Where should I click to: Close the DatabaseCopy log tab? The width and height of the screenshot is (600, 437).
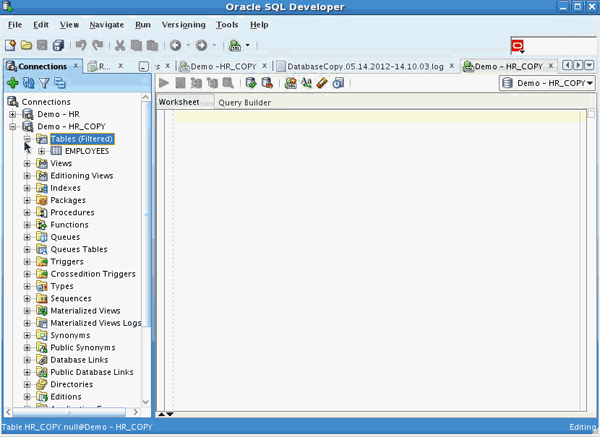pos(452,66)
